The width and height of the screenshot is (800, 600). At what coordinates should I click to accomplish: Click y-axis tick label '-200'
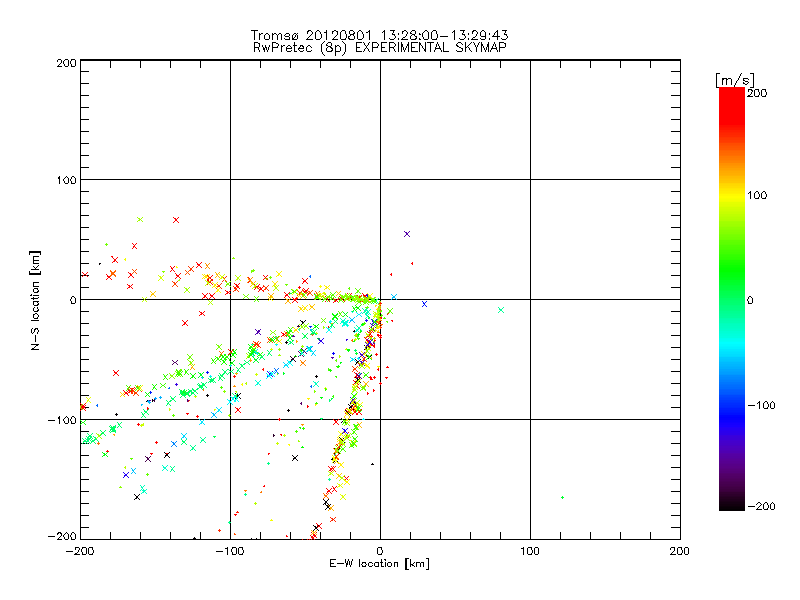pyautogui.click(x=62, y=536)
